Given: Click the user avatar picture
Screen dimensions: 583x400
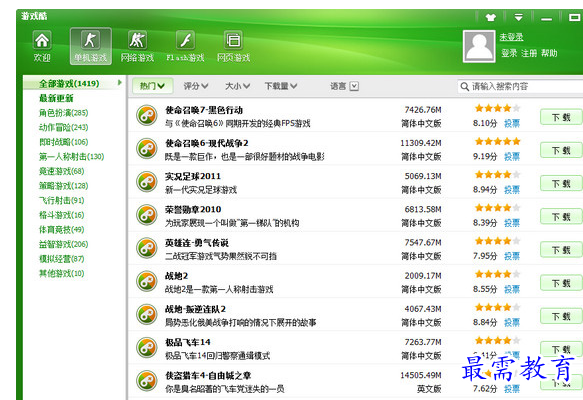Looking at the screenshot, I should (479, 46).
